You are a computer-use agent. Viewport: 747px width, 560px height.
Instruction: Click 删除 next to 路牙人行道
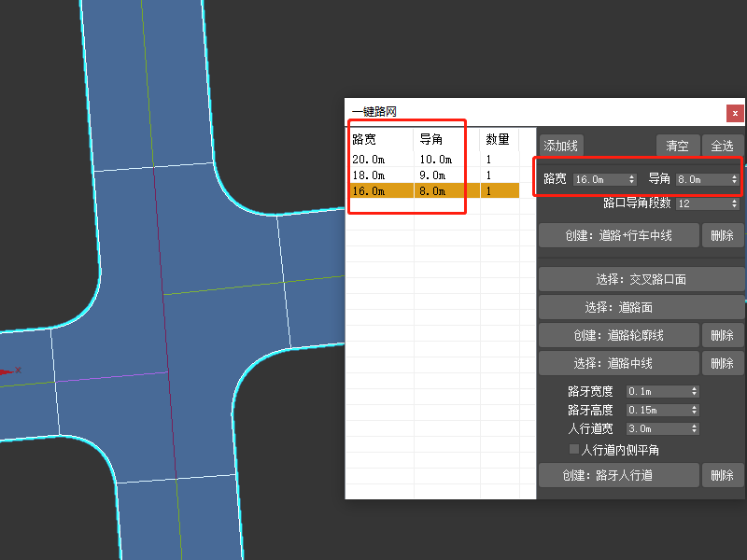722,475
